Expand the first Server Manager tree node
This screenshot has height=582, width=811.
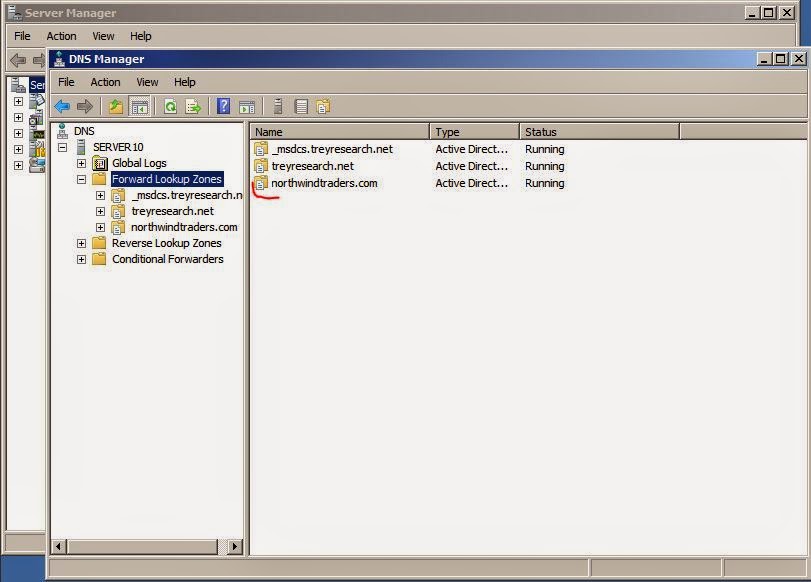point(19,101)
